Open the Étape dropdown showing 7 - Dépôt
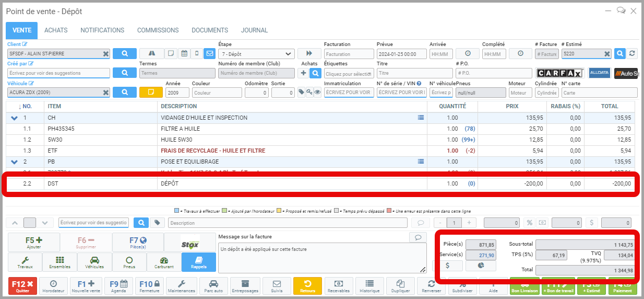The image size is (644, 299). (257, 53)
